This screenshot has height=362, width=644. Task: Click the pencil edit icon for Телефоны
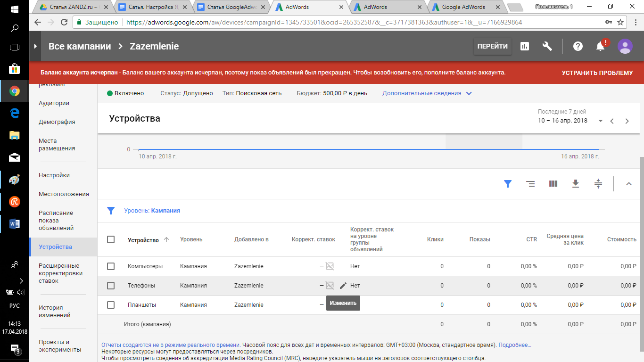[x=343, y=285]
